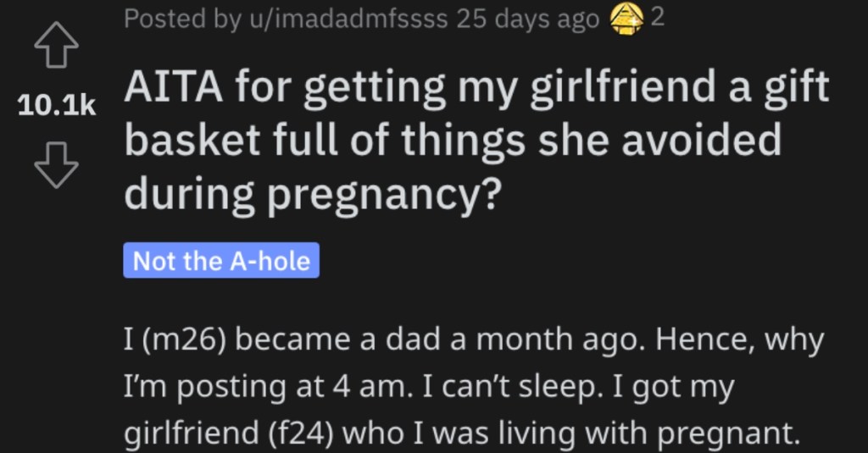Click the award count "2"

[x=657, y=19]
